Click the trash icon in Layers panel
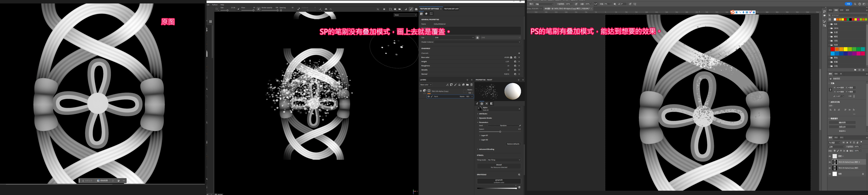Viewport: 868px width, 195px height. point(471,85)
